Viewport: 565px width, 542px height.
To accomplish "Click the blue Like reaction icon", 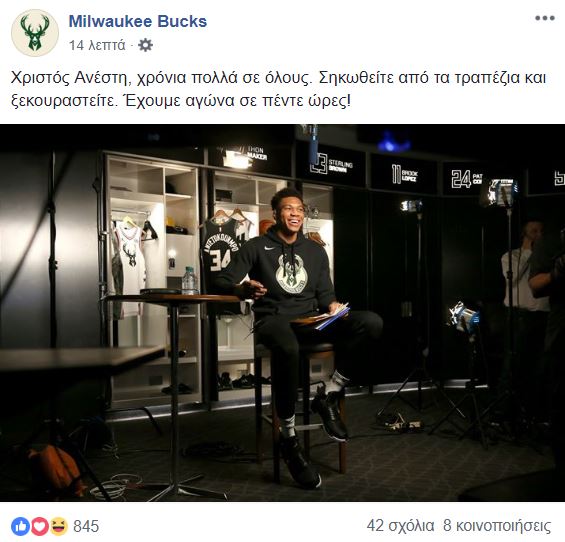I will [x=21, y=526].
